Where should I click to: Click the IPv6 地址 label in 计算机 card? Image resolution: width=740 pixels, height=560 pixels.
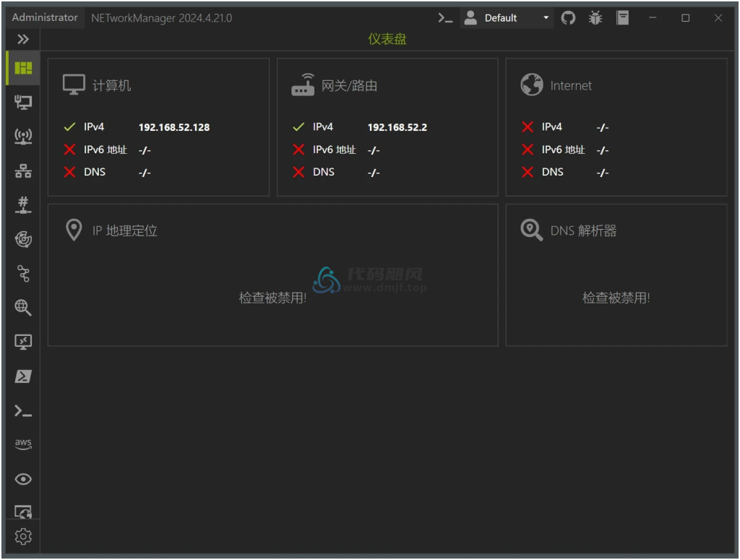(106, 150)
